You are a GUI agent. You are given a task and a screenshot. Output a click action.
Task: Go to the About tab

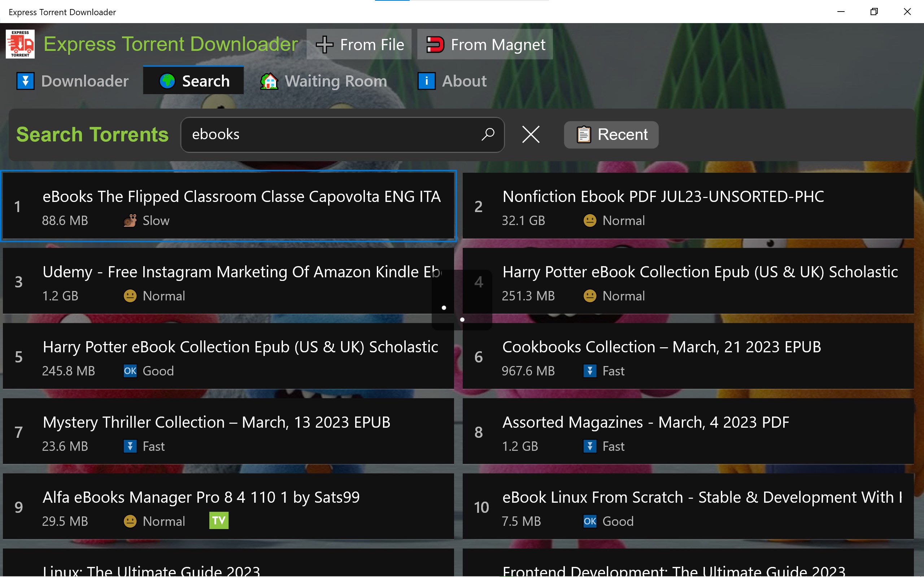(x=452, y=81)
